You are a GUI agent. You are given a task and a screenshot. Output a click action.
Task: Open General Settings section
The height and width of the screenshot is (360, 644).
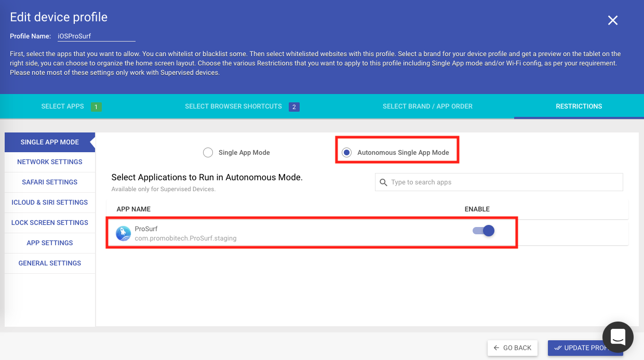tap(50, 263)
